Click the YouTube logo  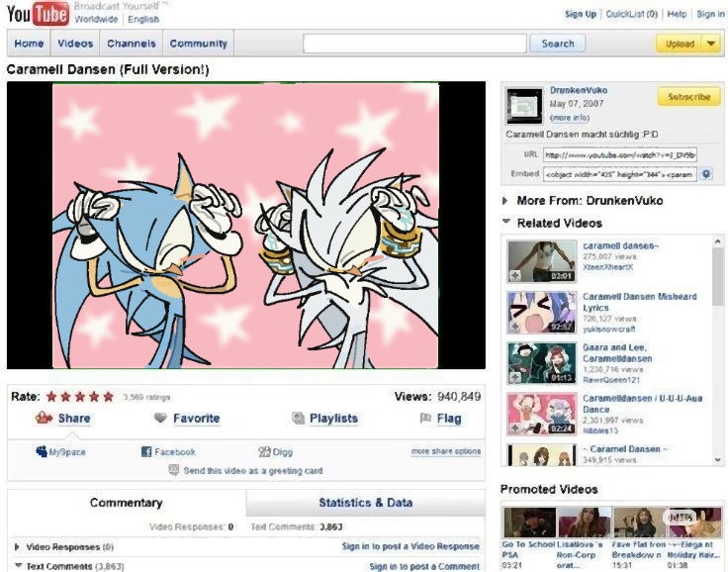(x=38, y=14)
